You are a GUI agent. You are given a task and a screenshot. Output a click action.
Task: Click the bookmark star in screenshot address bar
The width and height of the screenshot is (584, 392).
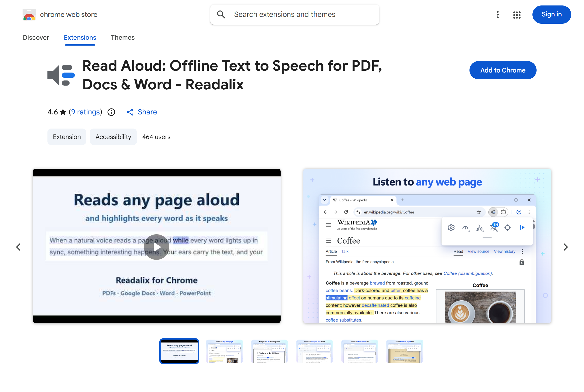point(479,212)
